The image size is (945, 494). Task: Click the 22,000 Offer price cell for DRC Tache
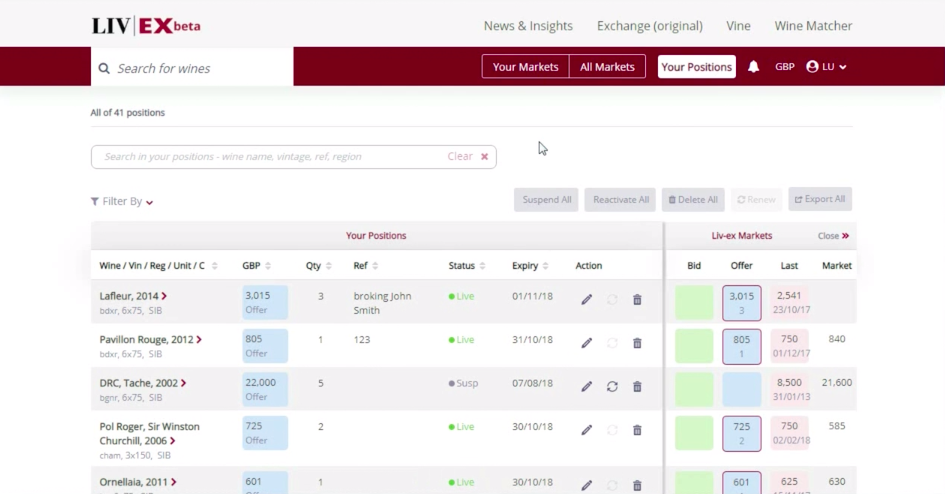pyautogui.click(x=265, y=389)
